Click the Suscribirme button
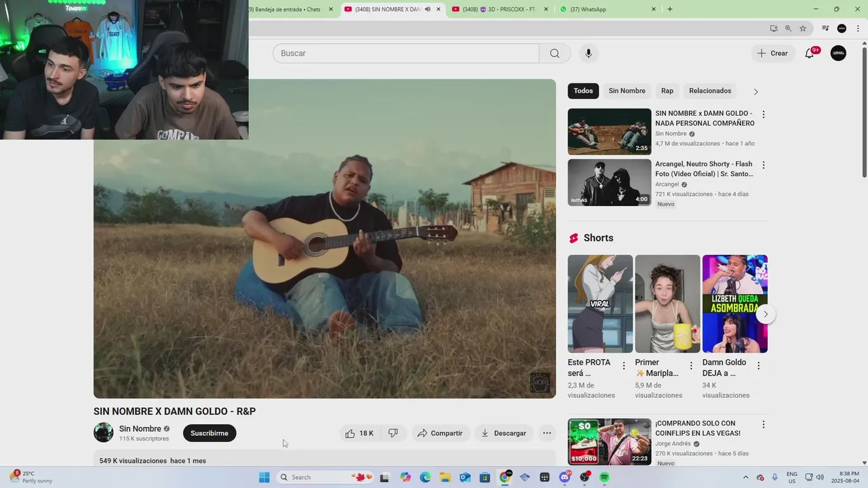 pos(210,433)
